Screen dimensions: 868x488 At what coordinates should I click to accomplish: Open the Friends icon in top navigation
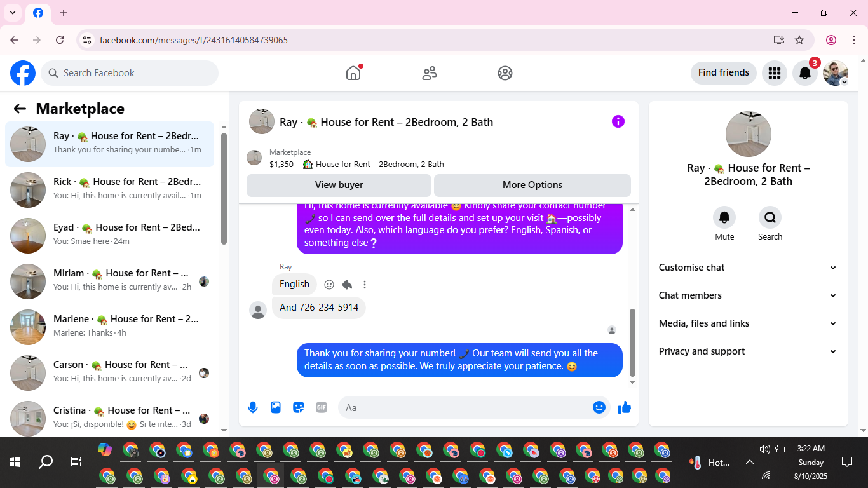click(x=430, y=73)
